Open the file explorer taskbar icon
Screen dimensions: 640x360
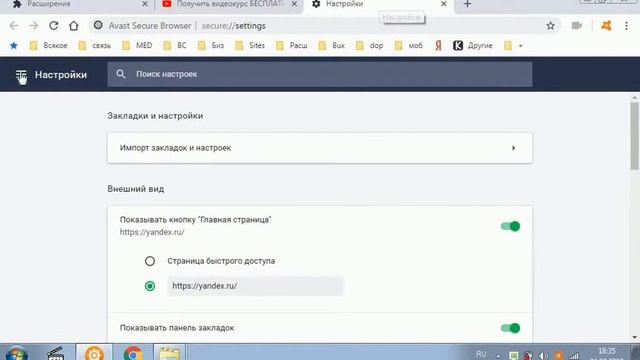point(170,353)
